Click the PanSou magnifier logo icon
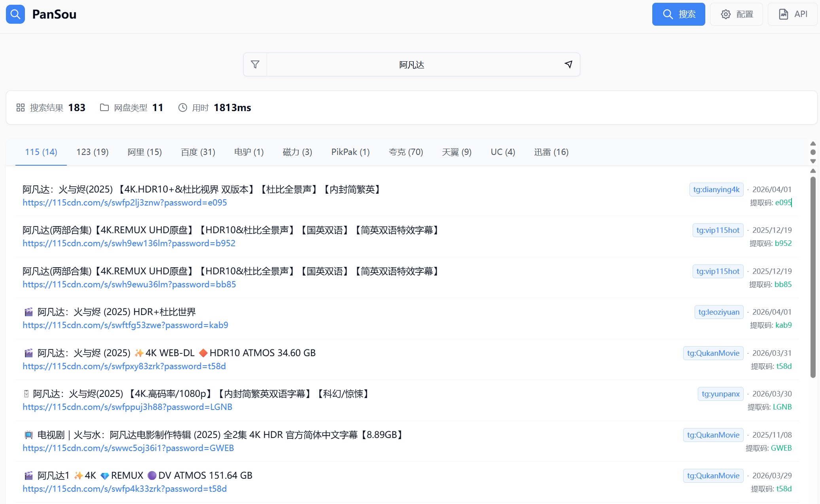 pyautogui.click(x=15, y=14)
